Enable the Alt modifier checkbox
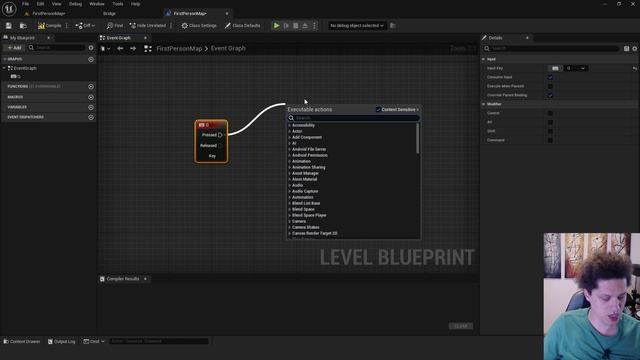 [x=550, y=122]
